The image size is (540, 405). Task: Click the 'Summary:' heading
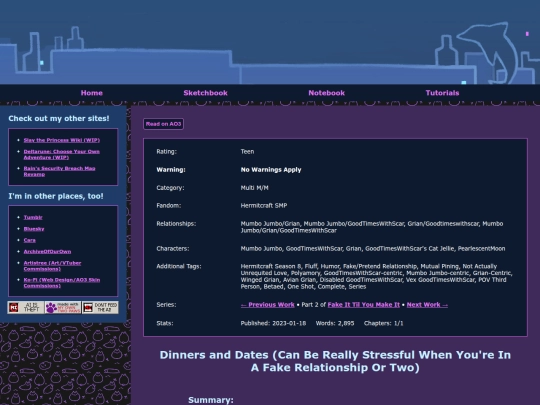[x=211, y=400]
